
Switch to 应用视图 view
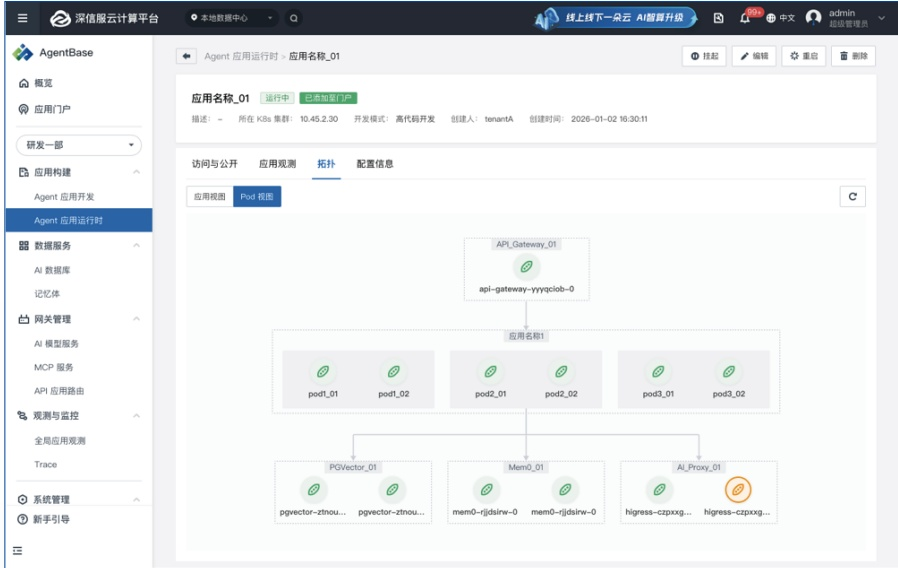210,196
